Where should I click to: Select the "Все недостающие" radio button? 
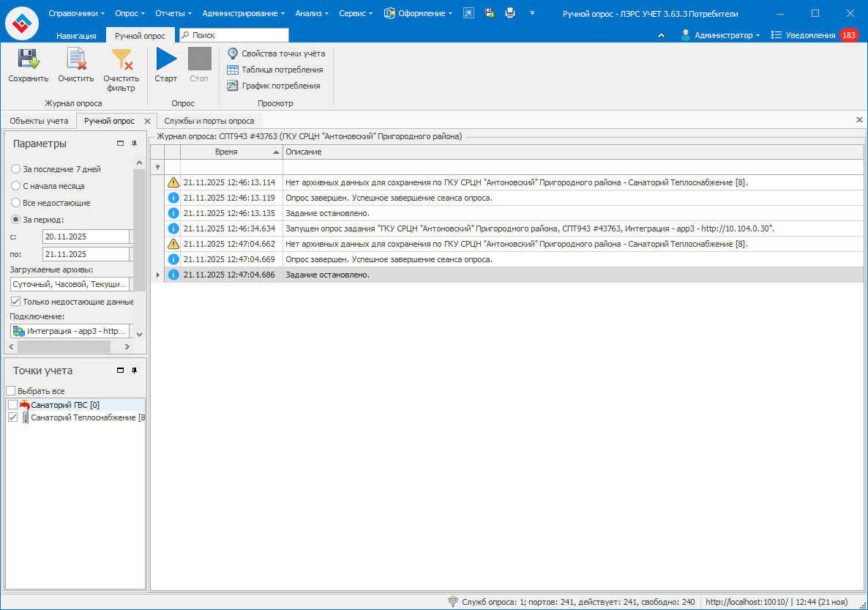[16, 203]
